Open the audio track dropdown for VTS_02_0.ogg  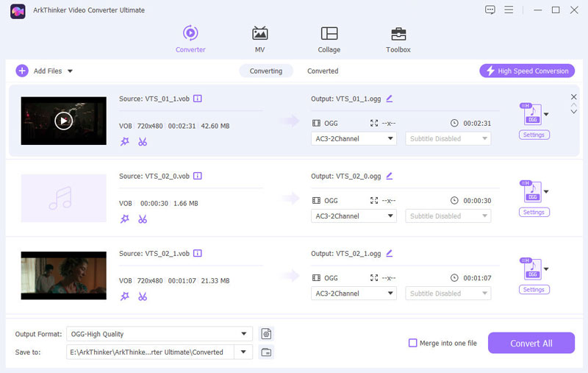354,216
